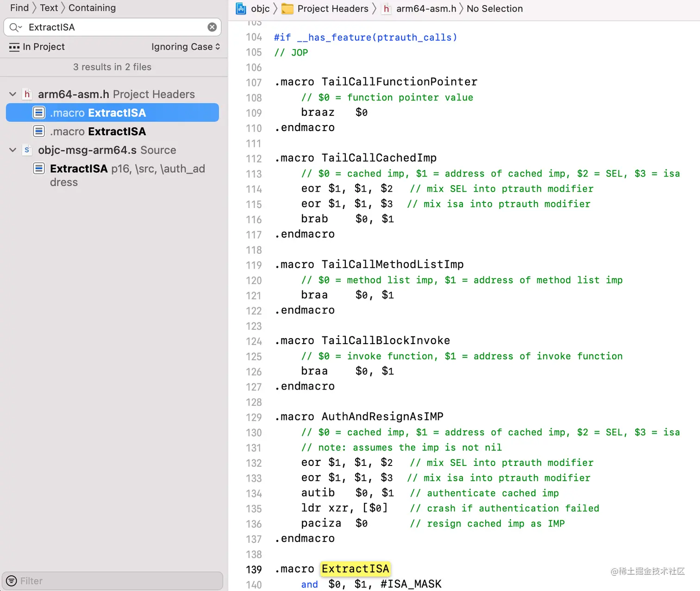The image size is (700, 591).
Task: Clear the ExtractISA search field
Action: [212, 27]
